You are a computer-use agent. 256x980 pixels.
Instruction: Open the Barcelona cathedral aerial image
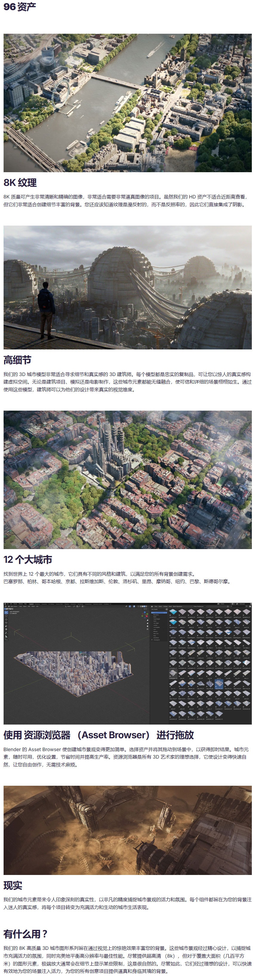(x=127, y=480)
